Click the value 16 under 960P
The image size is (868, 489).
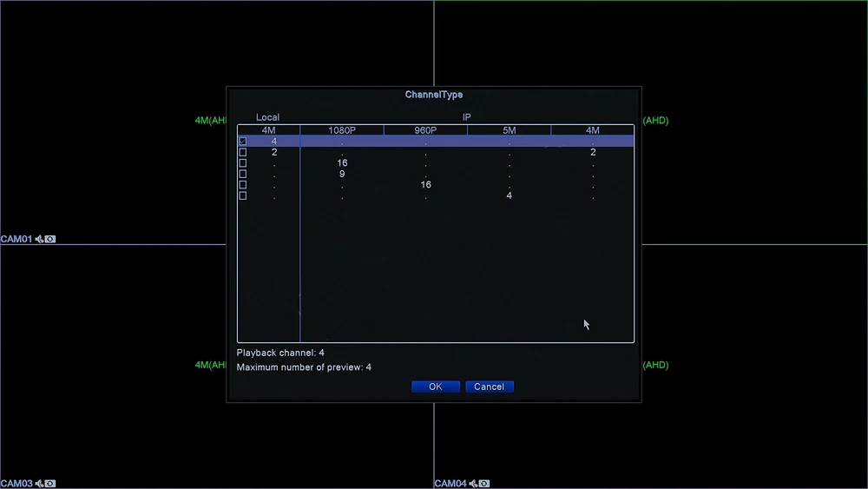tap(425, 184)
